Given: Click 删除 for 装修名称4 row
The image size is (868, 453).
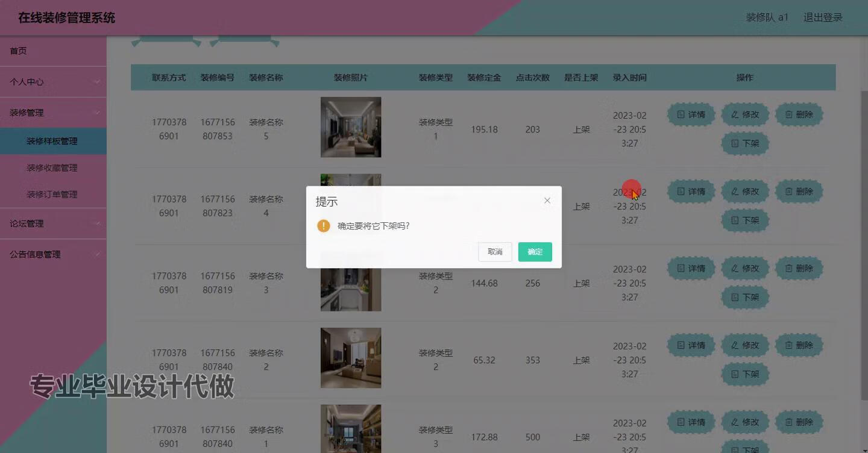Looking at the screenshot, I should pyautogui.click(x=799, y=192).
